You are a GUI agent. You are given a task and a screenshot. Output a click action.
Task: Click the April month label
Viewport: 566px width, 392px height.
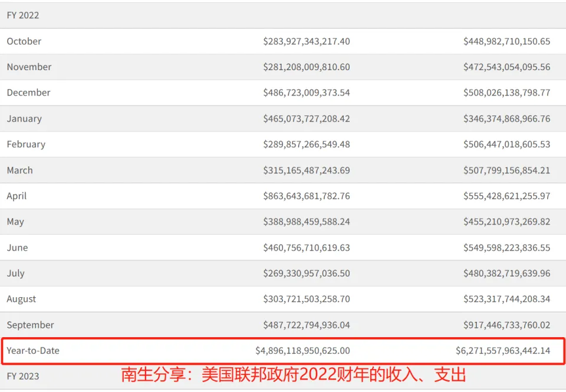point(17,196)
